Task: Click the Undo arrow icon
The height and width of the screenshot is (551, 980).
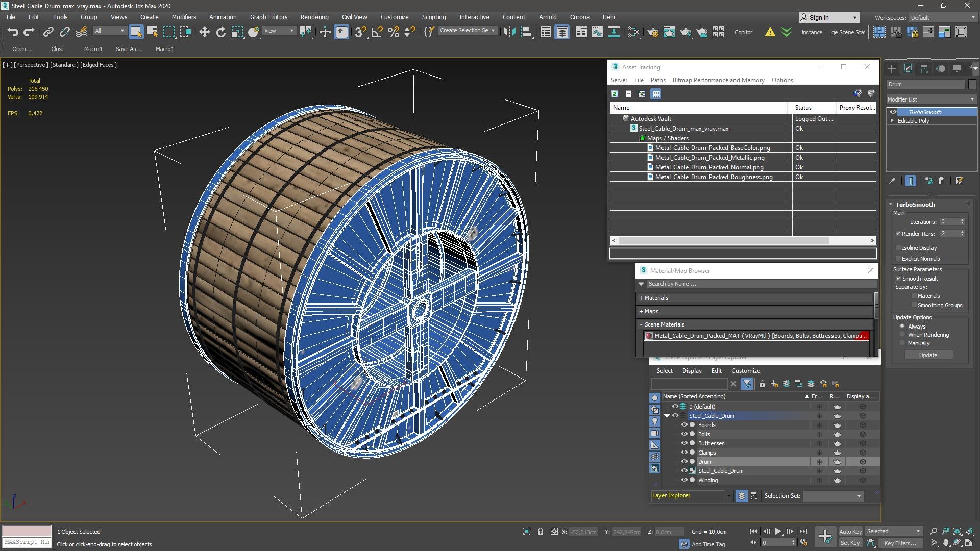Action: (12, 32)
